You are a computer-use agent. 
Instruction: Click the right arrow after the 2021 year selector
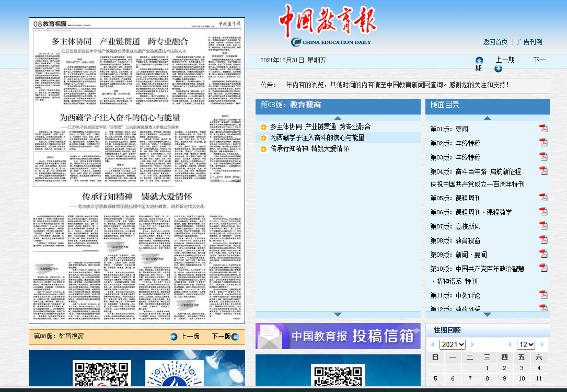[x=472, y=344]
